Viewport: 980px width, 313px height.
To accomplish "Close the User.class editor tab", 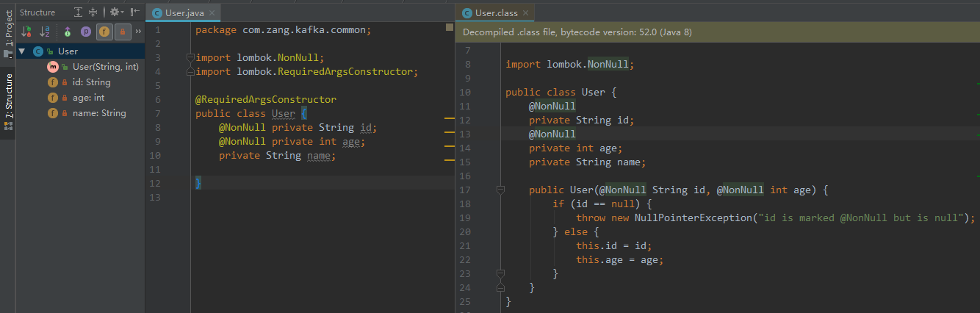I will point(525,13).
